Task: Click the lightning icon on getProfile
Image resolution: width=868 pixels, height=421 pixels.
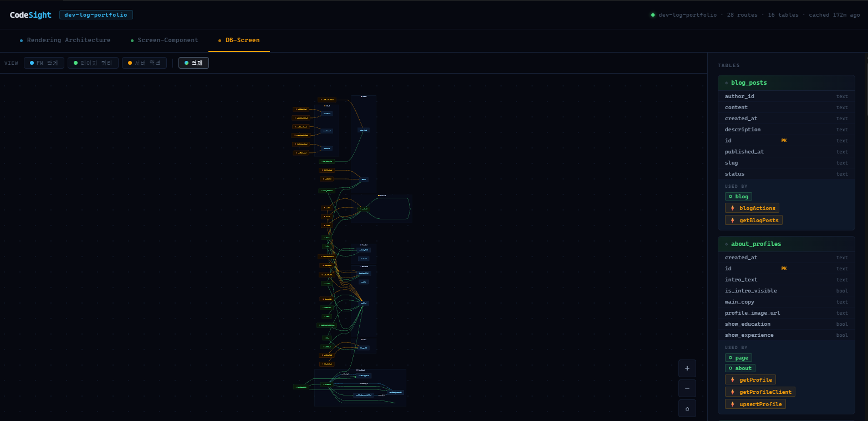Action: point(733,380)
